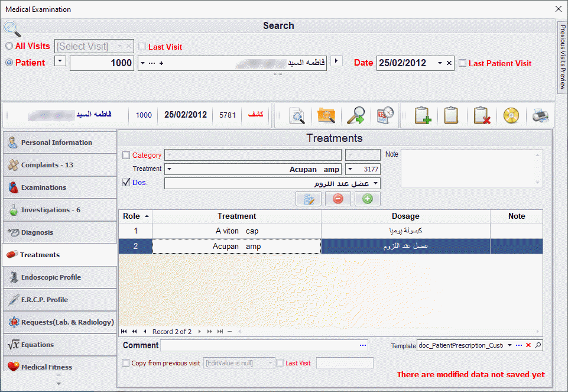Select the All Visits radio button
568x392 pixels.
coord(9,46)
